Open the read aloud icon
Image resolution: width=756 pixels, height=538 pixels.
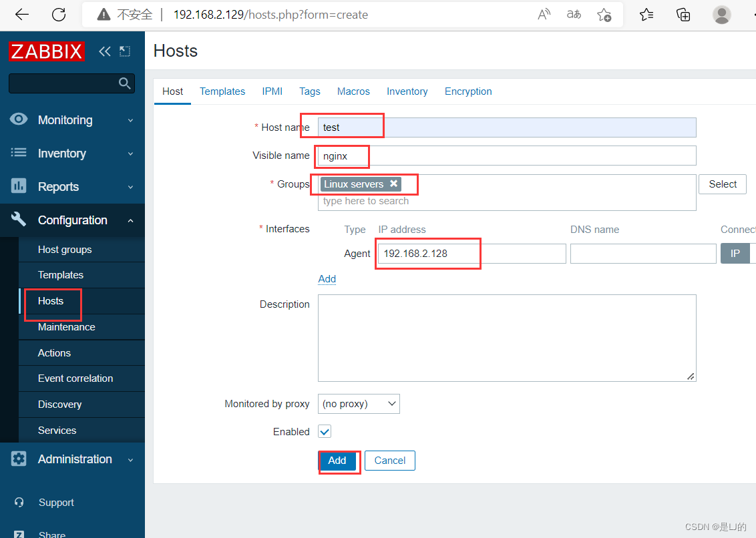click(x=544, y=15)
